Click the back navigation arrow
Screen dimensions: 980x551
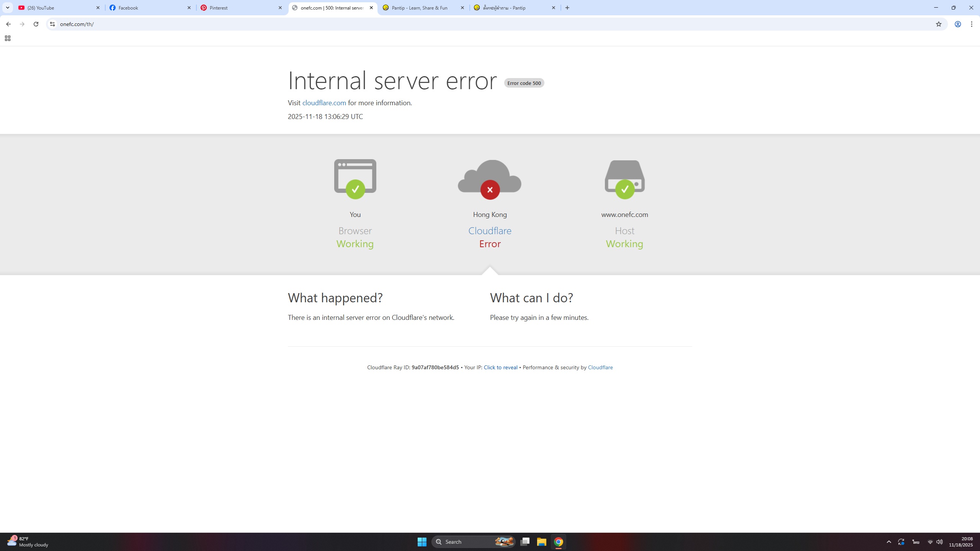click(x=8, y=24)
